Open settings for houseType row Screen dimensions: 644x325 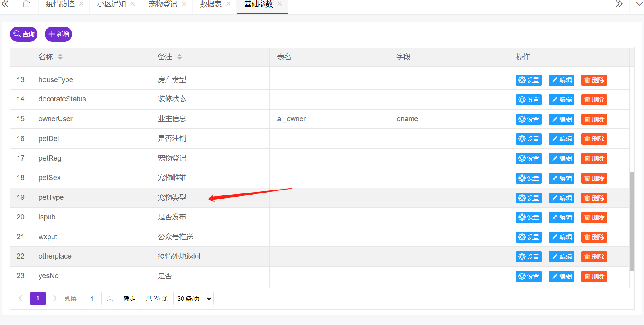[x=529, y=80]
